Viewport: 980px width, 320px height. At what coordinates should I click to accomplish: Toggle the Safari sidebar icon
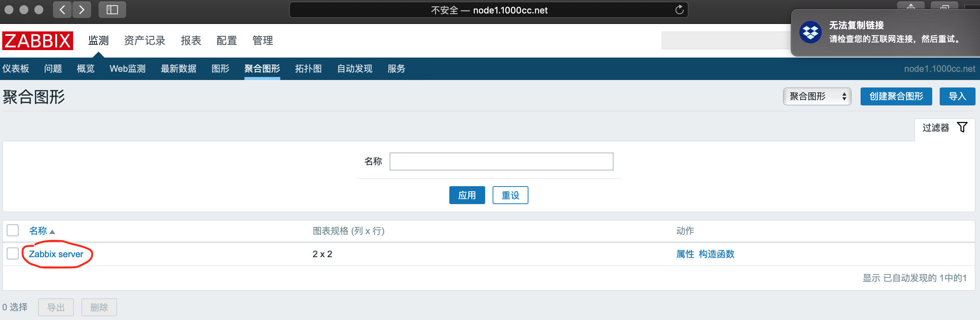pyautogui.click(x=112, y=9)
